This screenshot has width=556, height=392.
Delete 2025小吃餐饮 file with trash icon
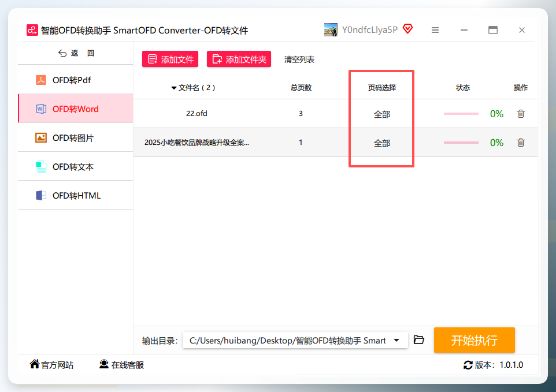coord(521,143)
